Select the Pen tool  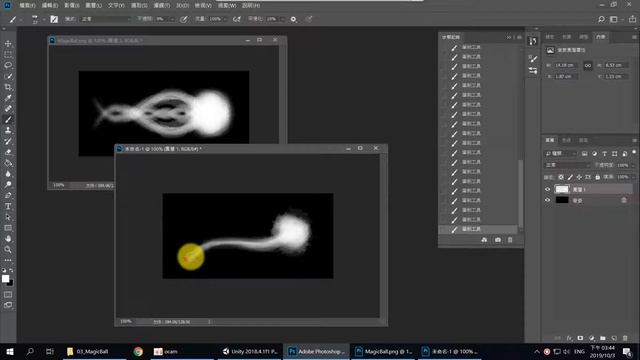click(x=8, y=195)
